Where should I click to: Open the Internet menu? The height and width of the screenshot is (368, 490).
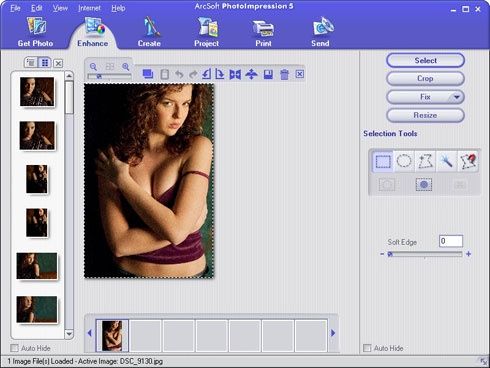tap(89, 8)
